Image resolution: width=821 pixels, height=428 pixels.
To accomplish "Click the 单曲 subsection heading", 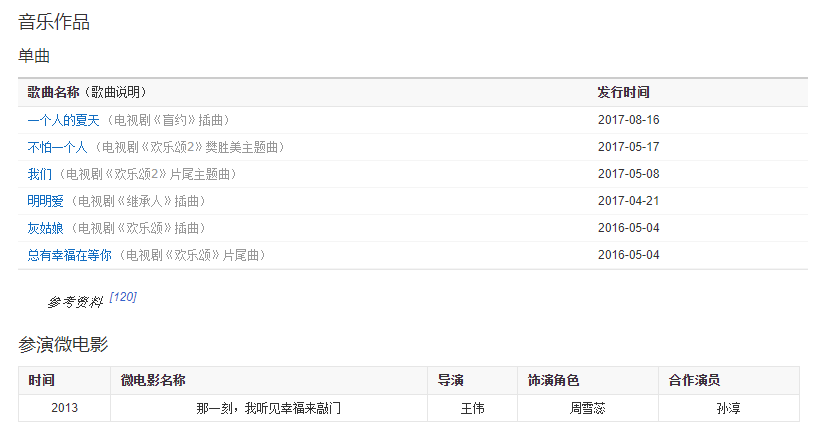I will click(x=34, y=55).
